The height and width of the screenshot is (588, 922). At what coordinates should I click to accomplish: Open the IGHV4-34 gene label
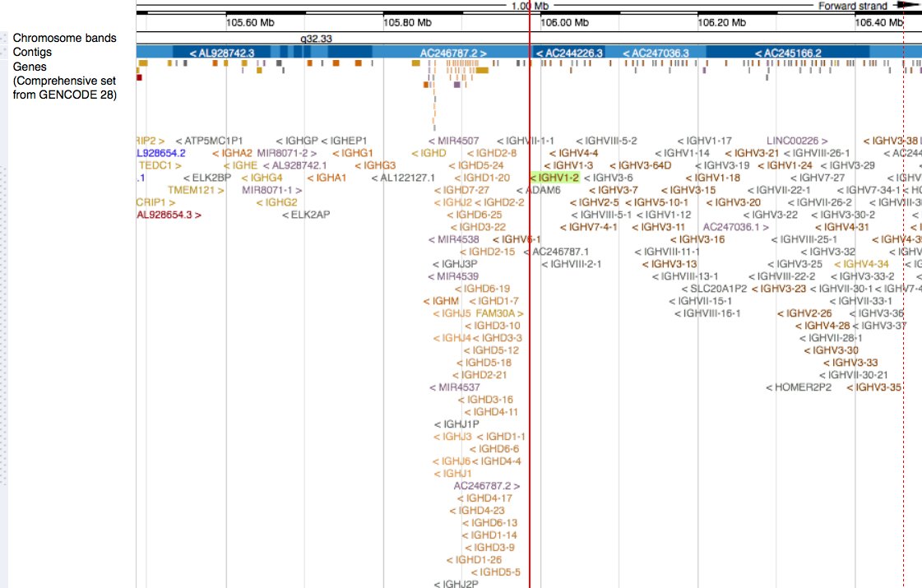pos(861,264)
